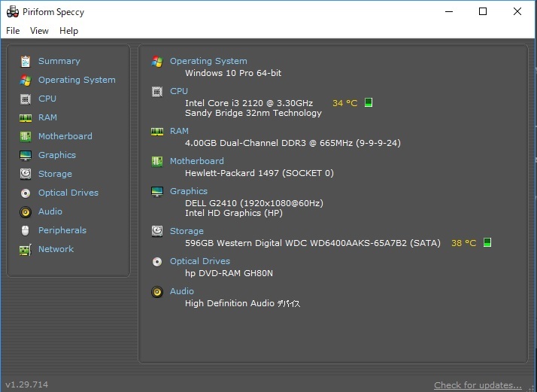
Task: Click the RAM heading link in summary
Action: pyautogui.click(x=179, y=131)
